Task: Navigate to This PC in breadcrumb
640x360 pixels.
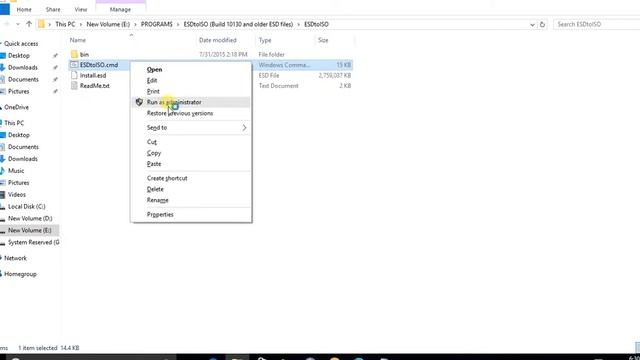Action: pyautogui.click(x=65, y=24)
